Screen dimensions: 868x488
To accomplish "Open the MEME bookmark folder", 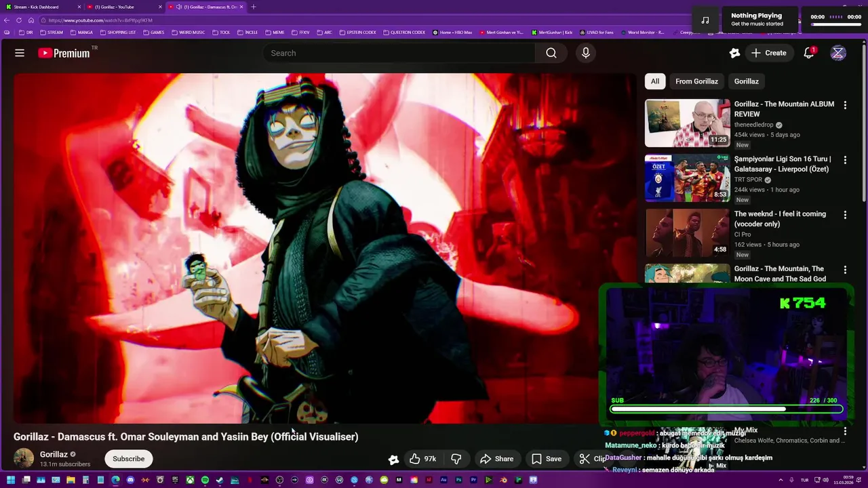I will pyautogui.click(x=275, y=33).
